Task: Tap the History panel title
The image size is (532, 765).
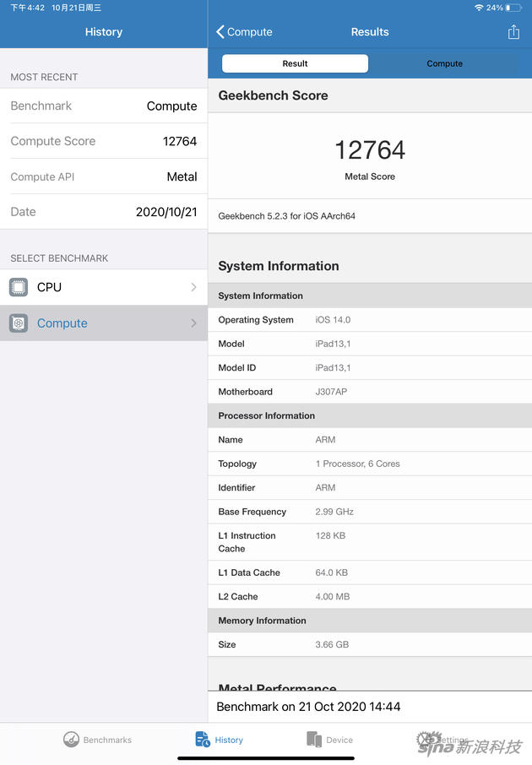Action: coord(104,32)
